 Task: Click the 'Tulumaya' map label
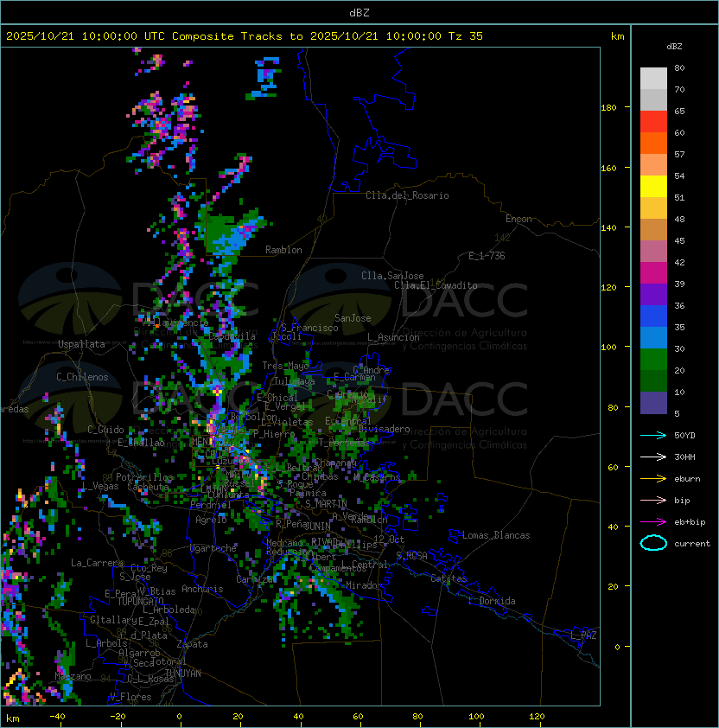tap(295, 381)
